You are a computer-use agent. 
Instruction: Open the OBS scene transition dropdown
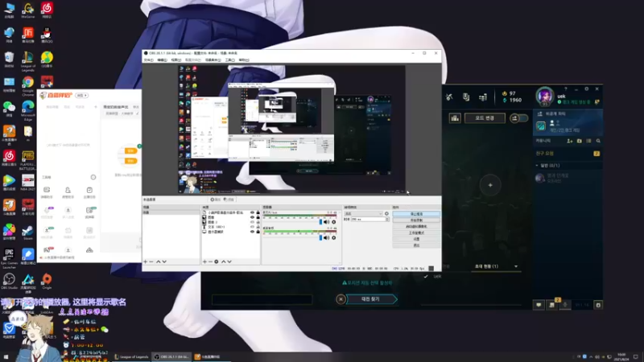(363, 213)
